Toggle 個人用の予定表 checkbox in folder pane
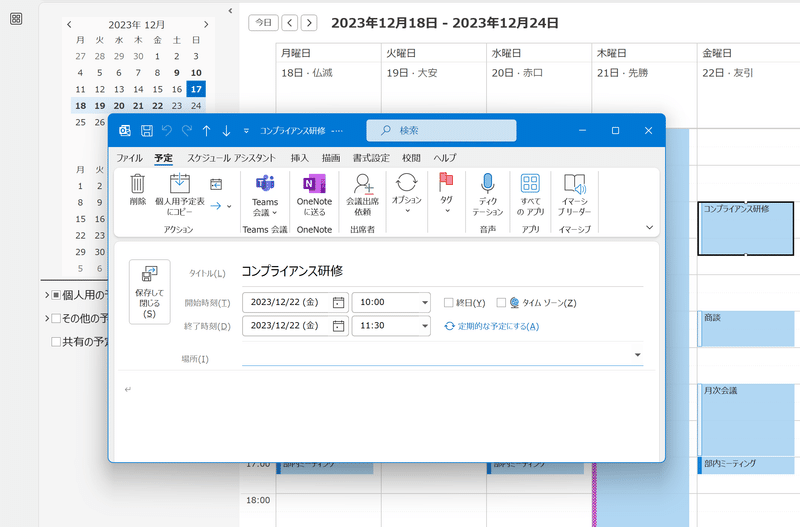The image size is (800, 527). click(x=57, y=295)
